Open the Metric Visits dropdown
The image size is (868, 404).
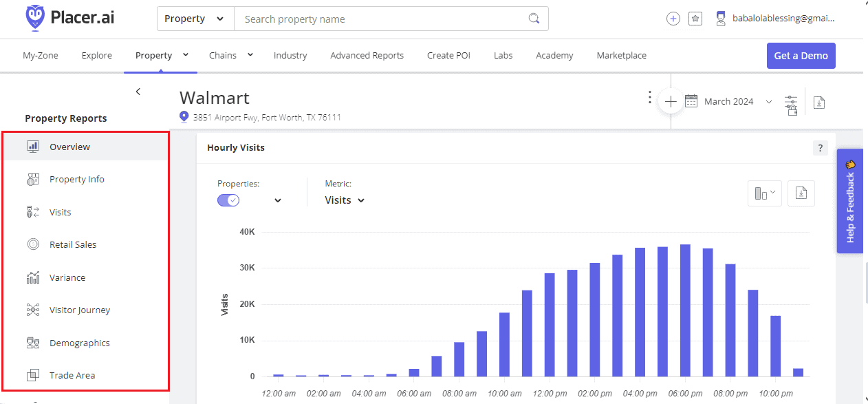[344, 200]
